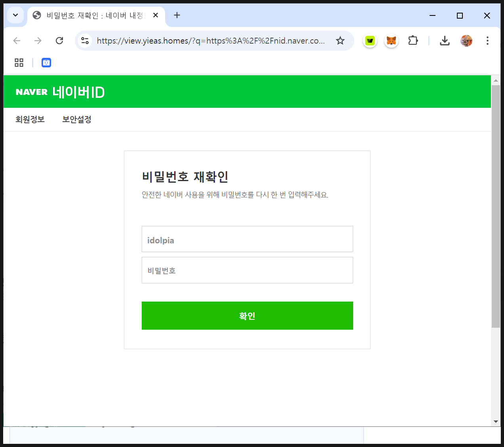
Task: Open the blue robot bookmark icon
Action: click(46, 63)
